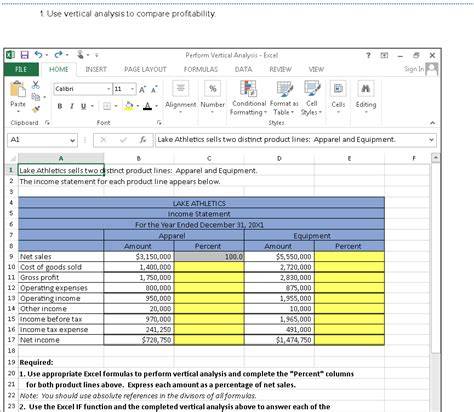Image resolution: width=474 pixels, height=412 pixels.
Task: Open the FILE tab
Action: coord(21,69)
